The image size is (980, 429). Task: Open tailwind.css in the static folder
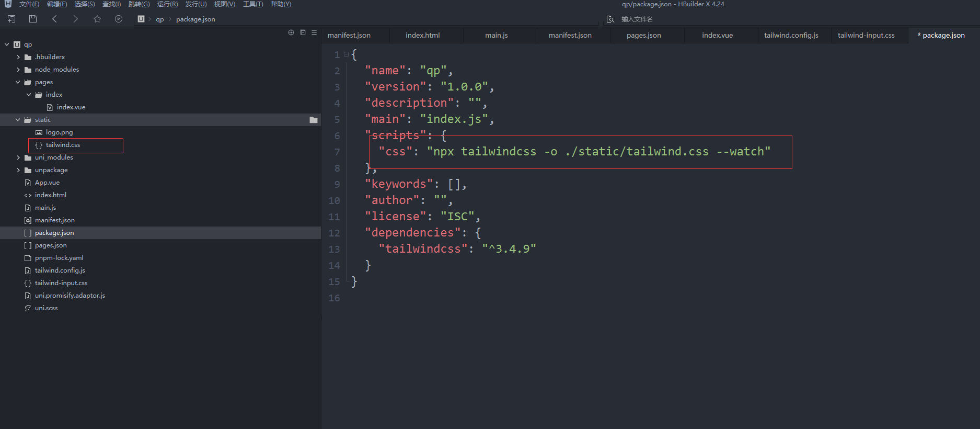coord(63,145)
